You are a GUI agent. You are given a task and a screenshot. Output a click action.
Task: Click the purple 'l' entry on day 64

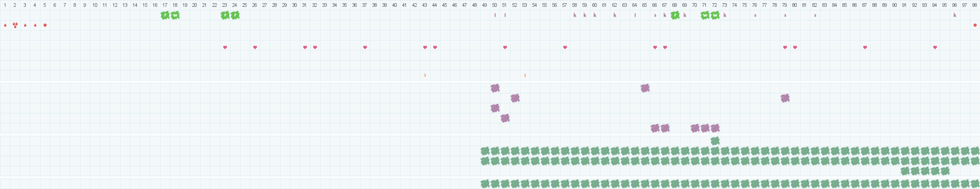tap(635, 15)
